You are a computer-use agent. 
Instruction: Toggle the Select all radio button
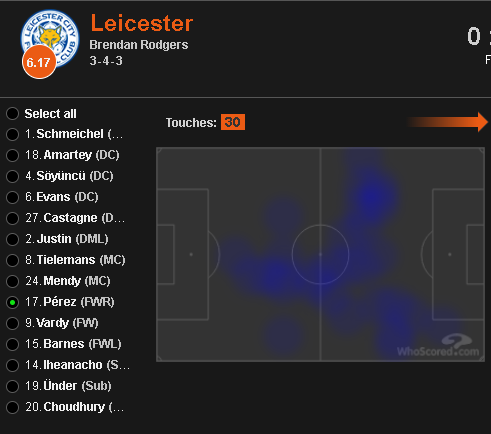[12, 114]
